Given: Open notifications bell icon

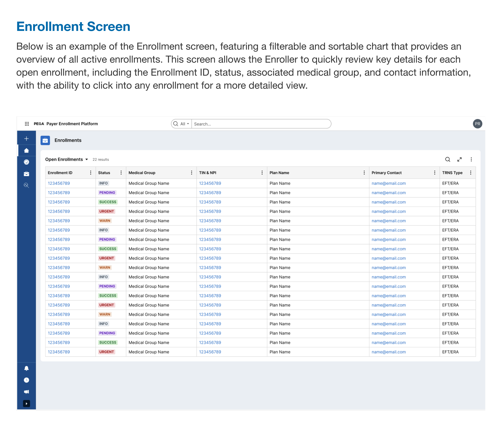Looking at the screenshot, I should click(x=27, y=368).
